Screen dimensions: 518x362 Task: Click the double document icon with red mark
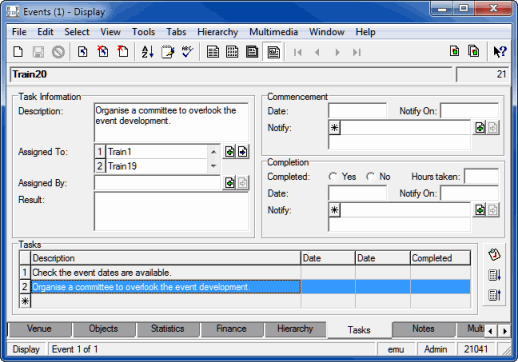click(473, 51)
